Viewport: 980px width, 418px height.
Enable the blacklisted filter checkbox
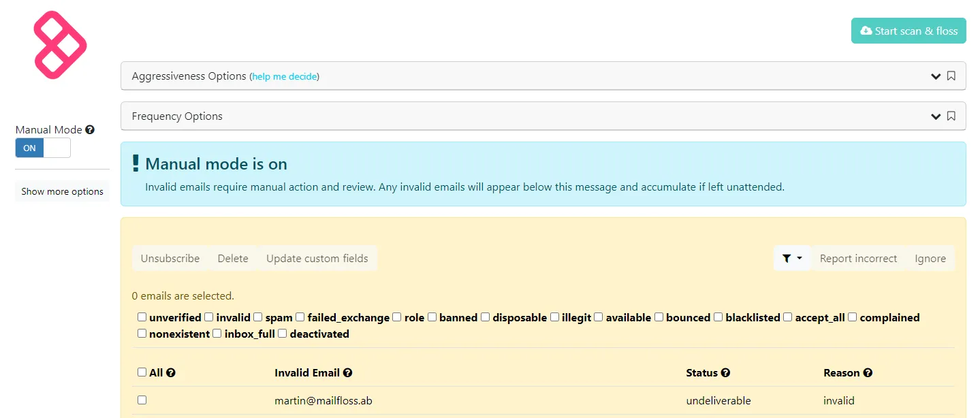pos(718,317)
